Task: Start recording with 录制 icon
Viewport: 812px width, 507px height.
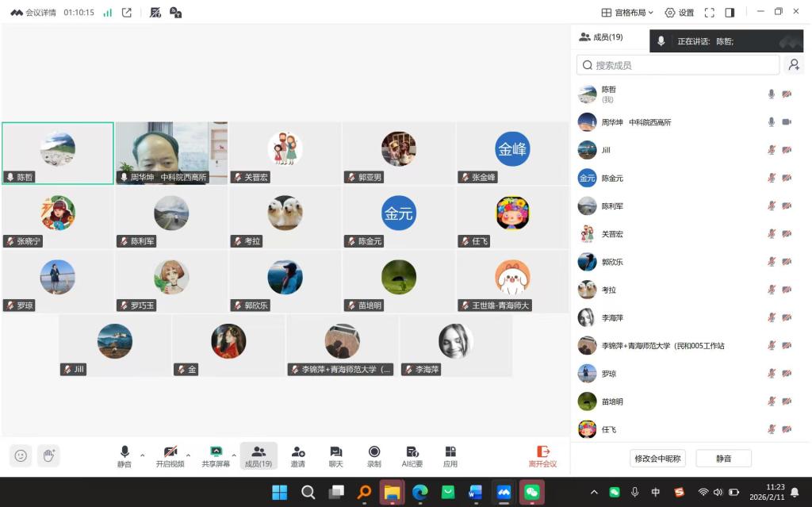Action: click(373, 455)
